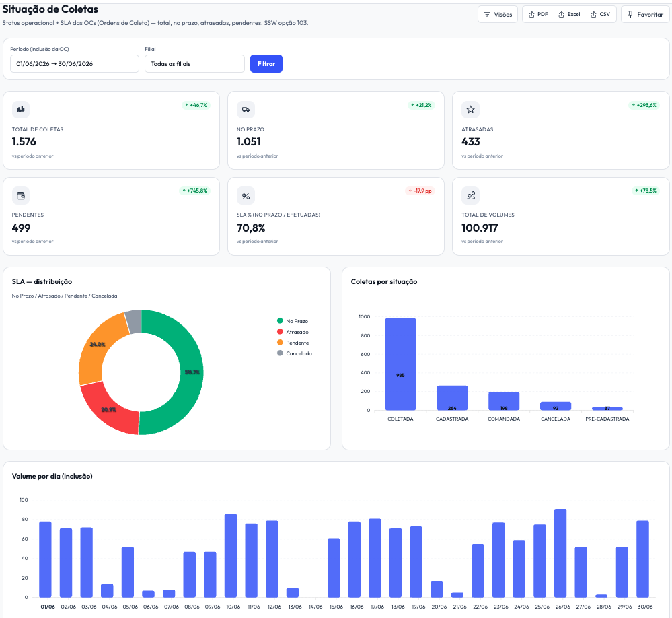
Task: Open the Visões views button
Action: coord(498,15)
